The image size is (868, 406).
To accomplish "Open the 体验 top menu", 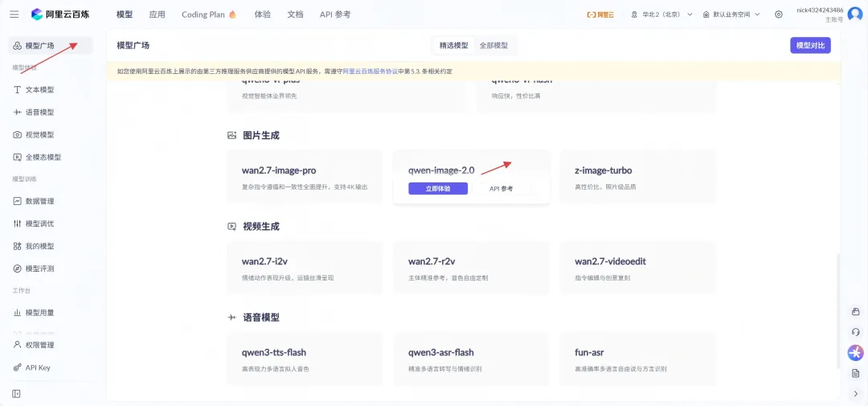I will 262,14.
